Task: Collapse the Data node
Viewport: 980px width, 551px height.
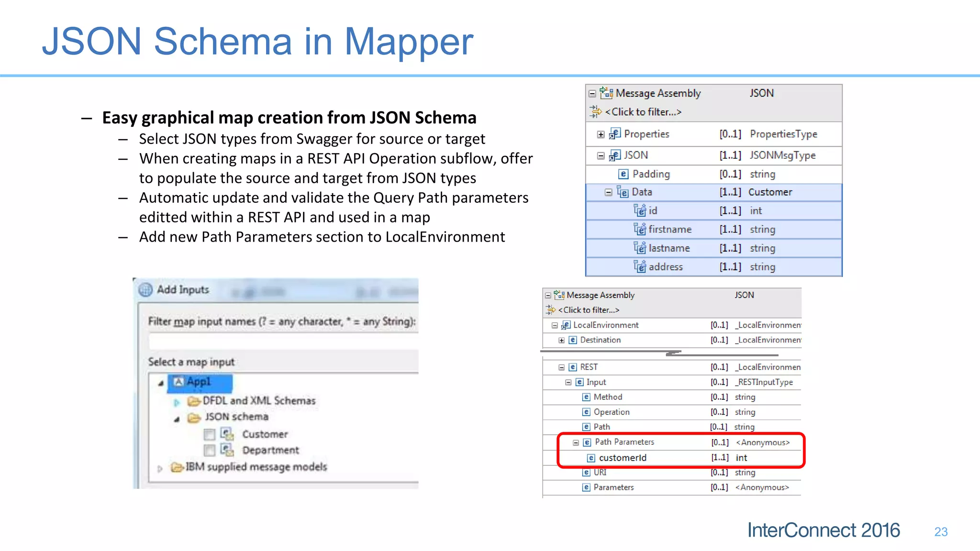Action: [x=609, y=192]
